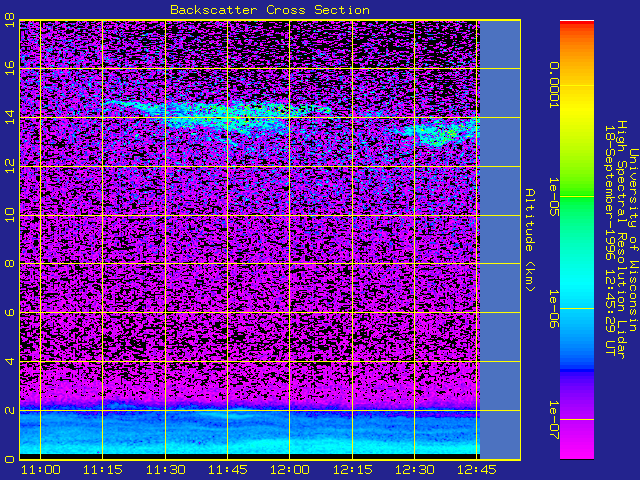
Task: Click the 0 km altitude tick label
Action: click(x=10, y=459)
